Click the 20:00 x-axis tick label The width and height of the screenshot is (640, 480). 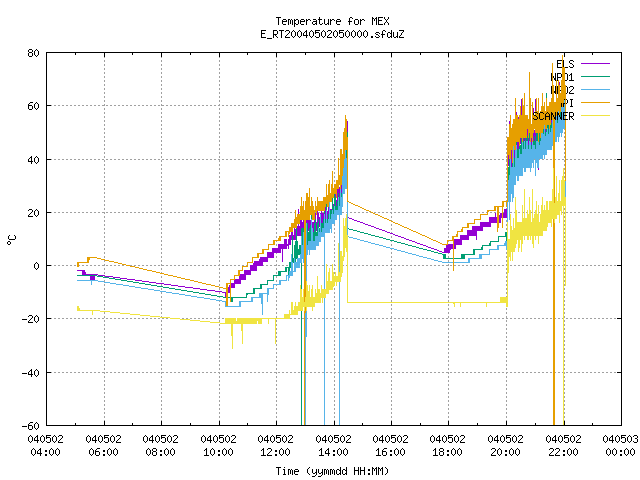coord(506,452)
